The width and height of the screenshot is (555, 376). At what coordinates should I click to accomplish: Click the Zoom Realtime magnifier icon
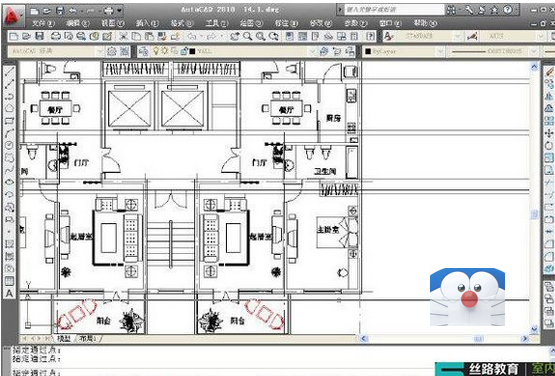pyautogui.click(x=247, y=36)
